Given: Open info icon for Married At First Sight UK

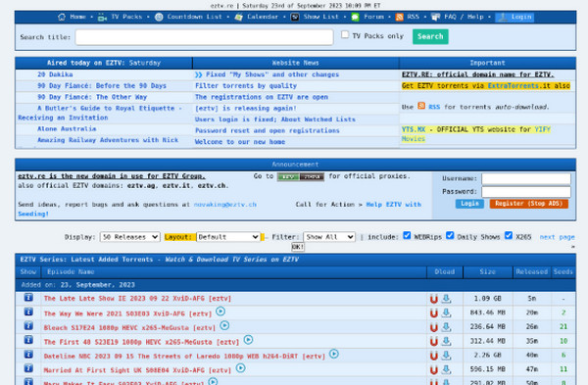Looking at the screenshot, I should [28, 368].
